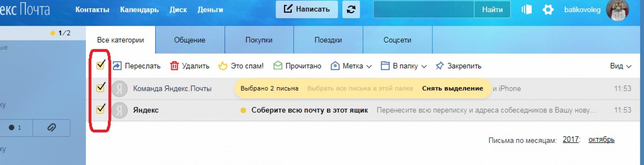Screen dimensions: 644x165
Task: Filter unread with the dot 1 button
Action: 15,128
